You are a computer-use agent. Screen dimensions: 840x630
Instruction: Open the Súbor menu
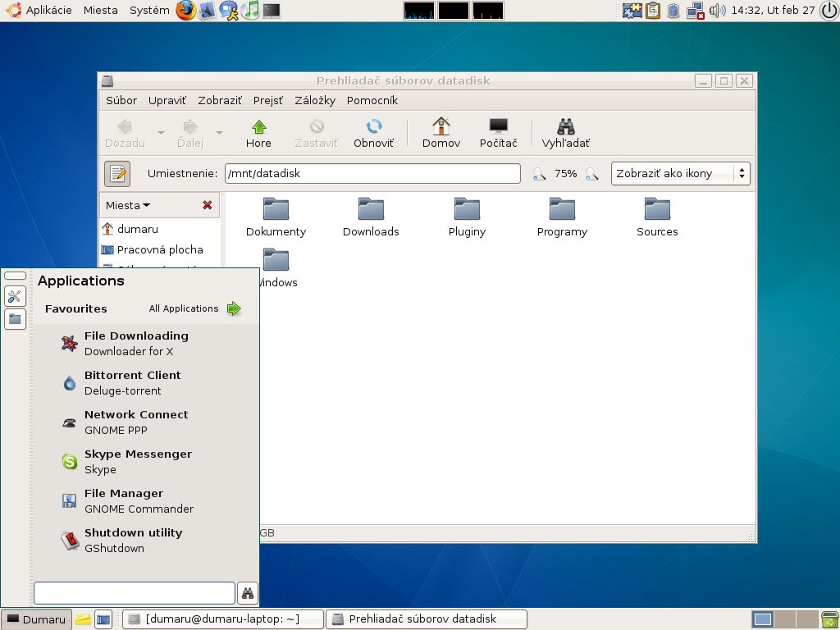tap(121, 100)
